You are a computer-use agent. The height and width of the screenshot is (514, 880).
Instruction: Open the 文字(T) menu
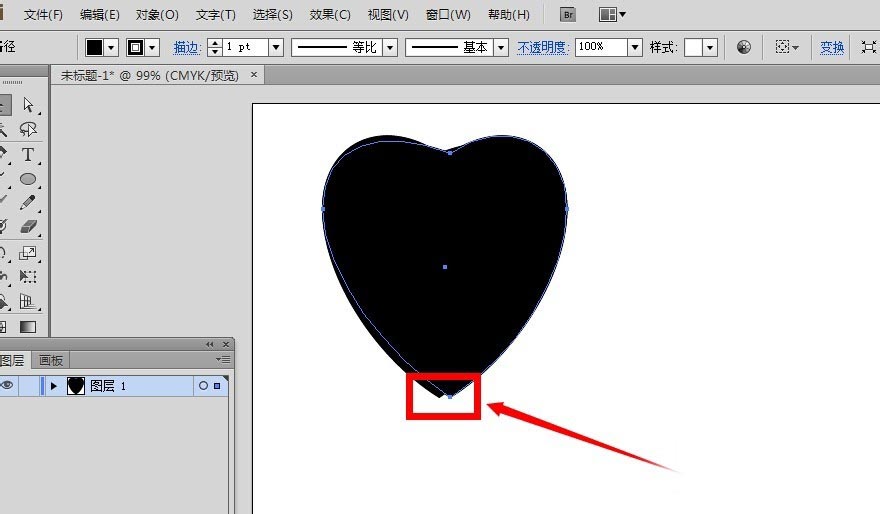click(216, 15)
